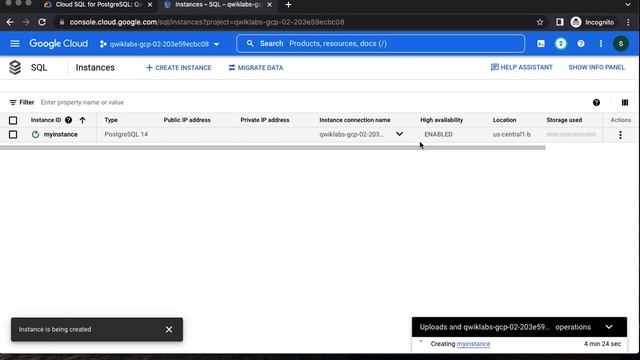The width and height of the screenshot is (640, 360).
Task: Tick the select-all instances checkbox
Action: [13, 120]
